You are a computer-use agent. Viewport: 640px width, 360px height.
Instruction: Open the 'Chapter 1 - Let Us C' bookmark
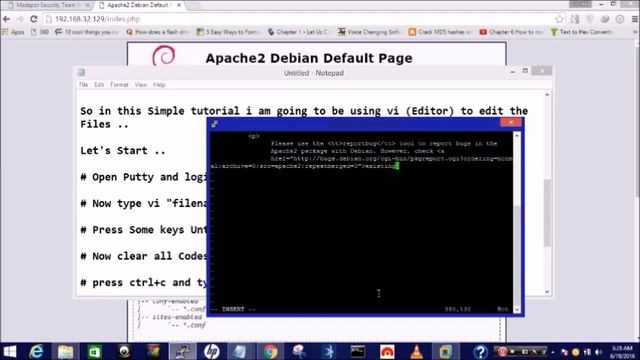pos(298,31)
